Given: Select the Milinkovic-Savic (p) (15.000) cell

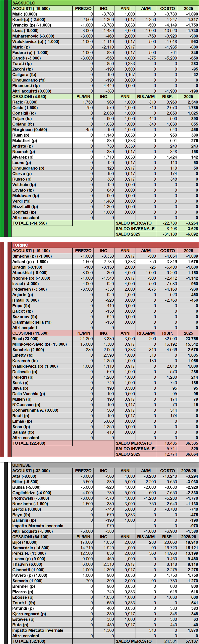Looking at the screenshot, I should pos(39,344).
